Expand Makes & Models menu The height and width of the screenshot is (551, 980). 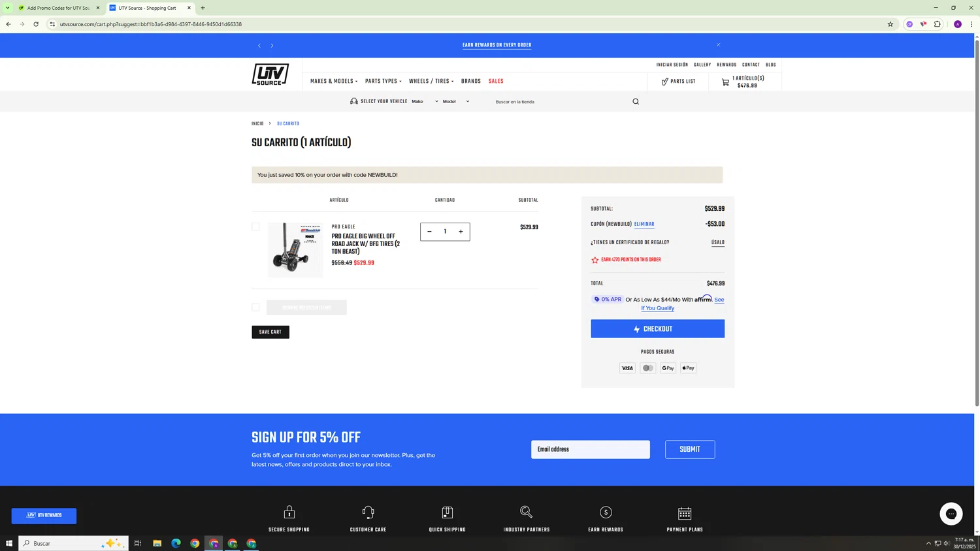pos(334,82)
